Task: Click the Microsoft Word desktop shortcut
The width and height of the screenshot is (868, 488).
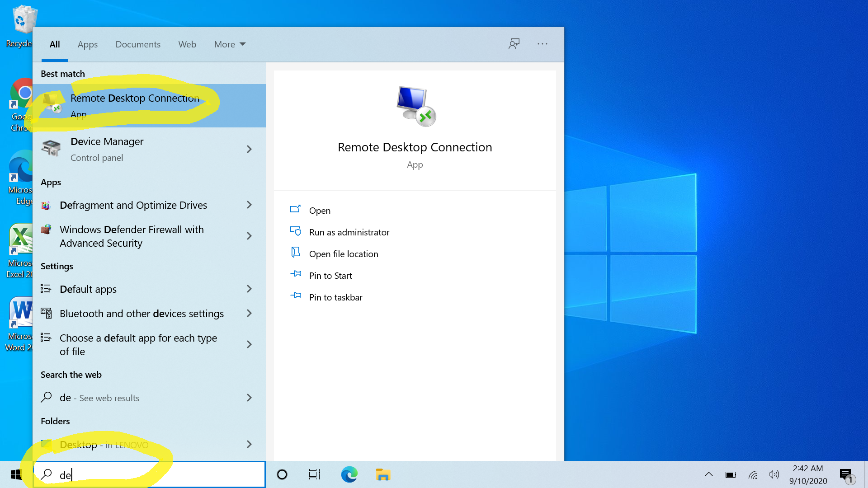Action: (19, 324)
